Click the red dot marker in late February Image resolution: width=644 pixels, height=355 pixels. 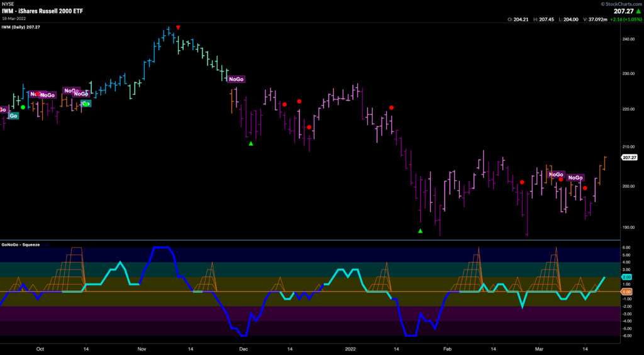click(x=522, y=182)
